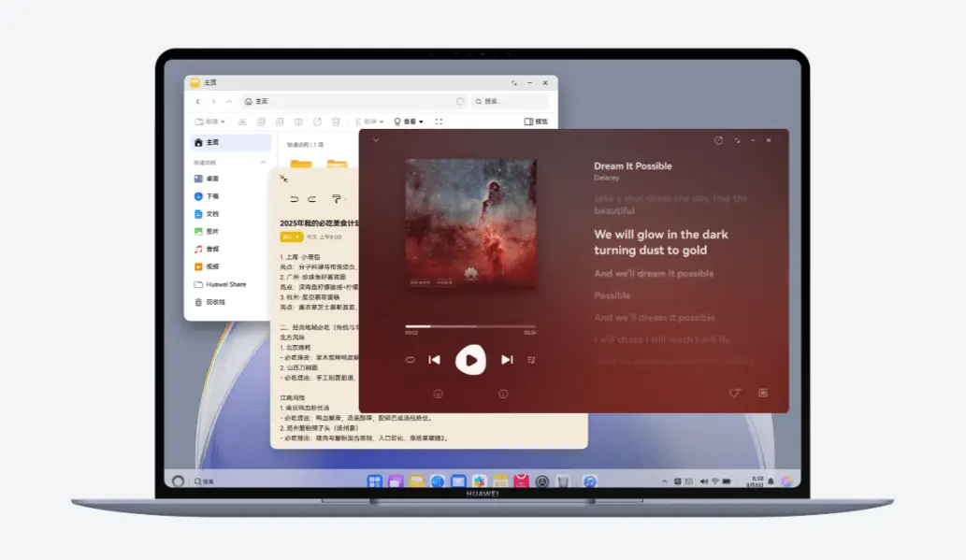The image size is (966, 560).
Task: Open notifications with the bell icon
Action: (x=771, y=481)
